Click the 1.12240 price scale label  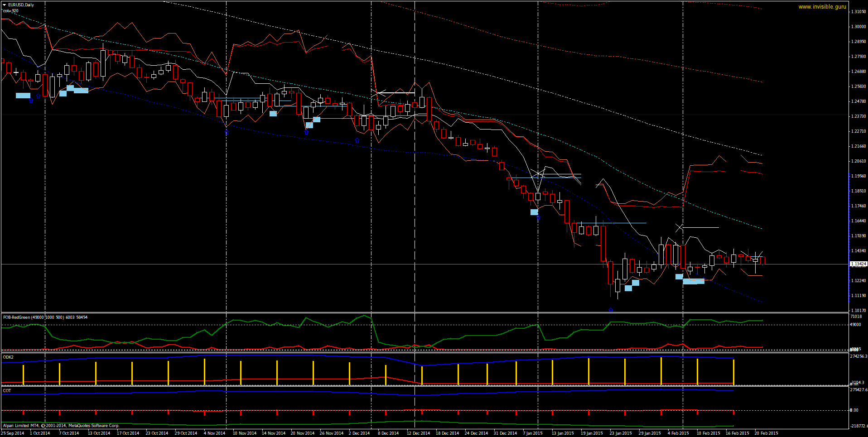click(858, 281)
